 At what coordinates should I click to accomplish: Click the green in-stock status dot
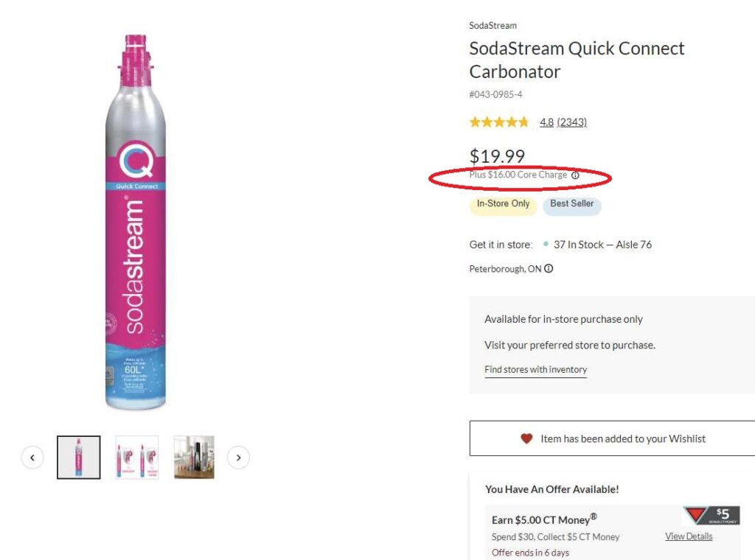[x=546, y=245]
